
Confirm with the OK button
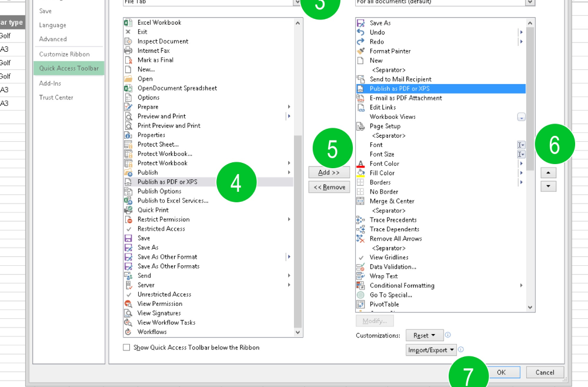(x=501, y=372)
